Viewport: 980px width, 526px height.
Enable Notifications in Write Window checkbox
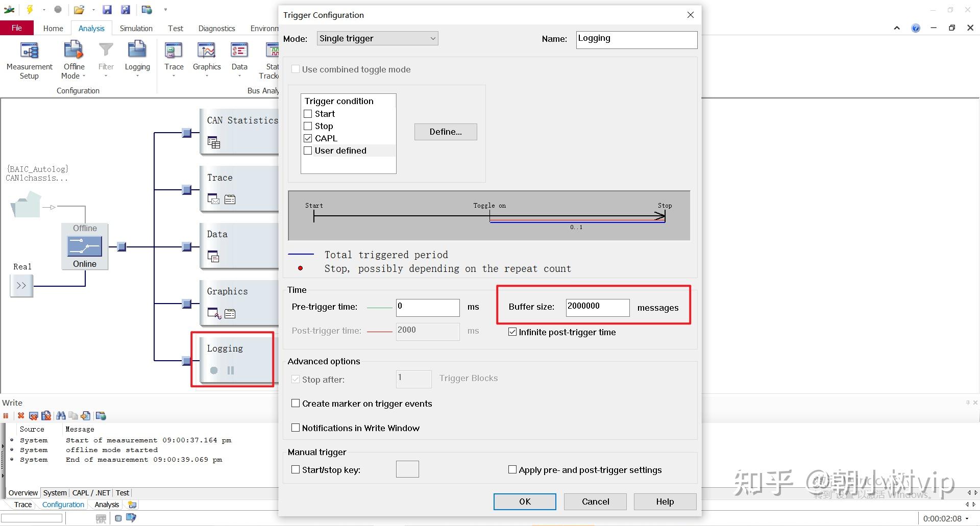pyautogui.click(x=296, y=428)
